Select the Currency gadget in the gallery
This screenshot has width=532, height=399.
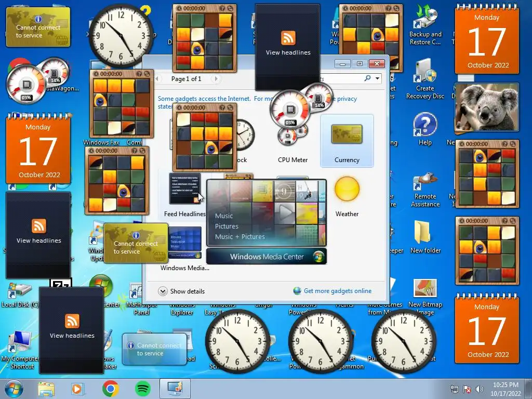tap(347, 141)
